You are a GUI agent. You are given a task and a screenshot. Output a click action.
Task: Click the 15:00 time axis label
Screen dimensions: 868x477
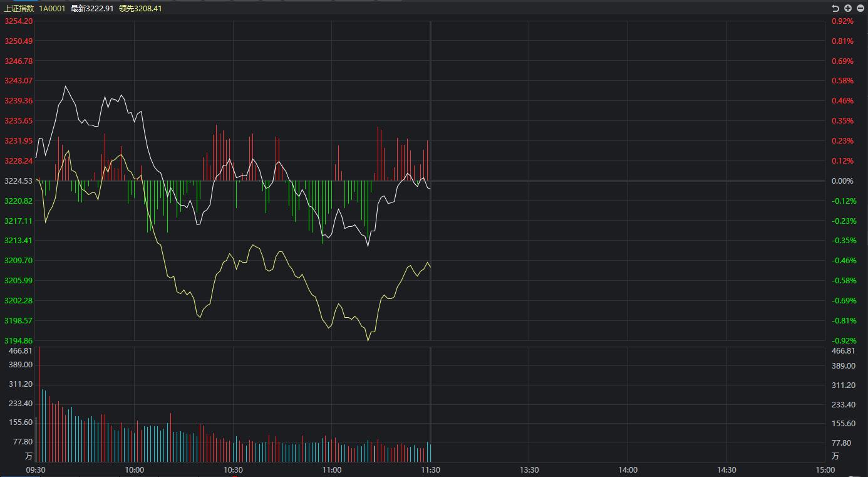tap(825, 470)
